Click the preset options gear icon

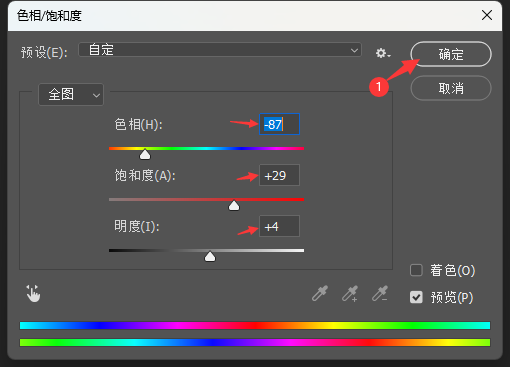tap(383, 53)
